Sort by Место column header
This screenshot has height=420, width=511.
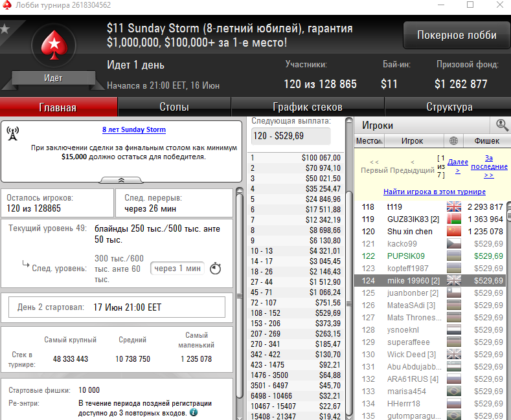[x=369, y=141]
